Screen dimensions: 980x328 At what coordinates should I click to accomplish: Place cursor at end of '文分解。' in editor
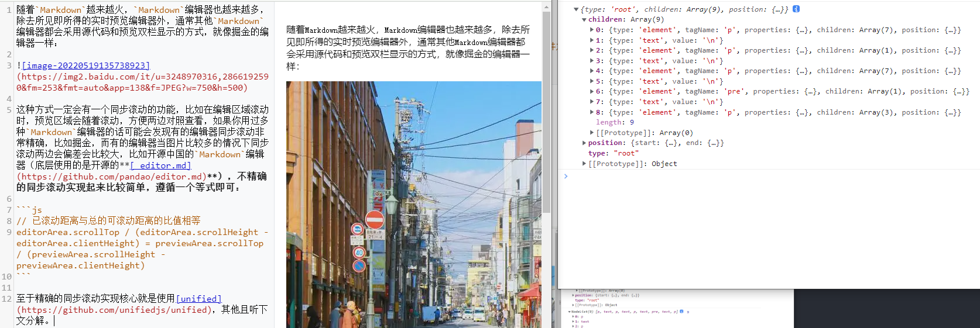pos(53,321)
